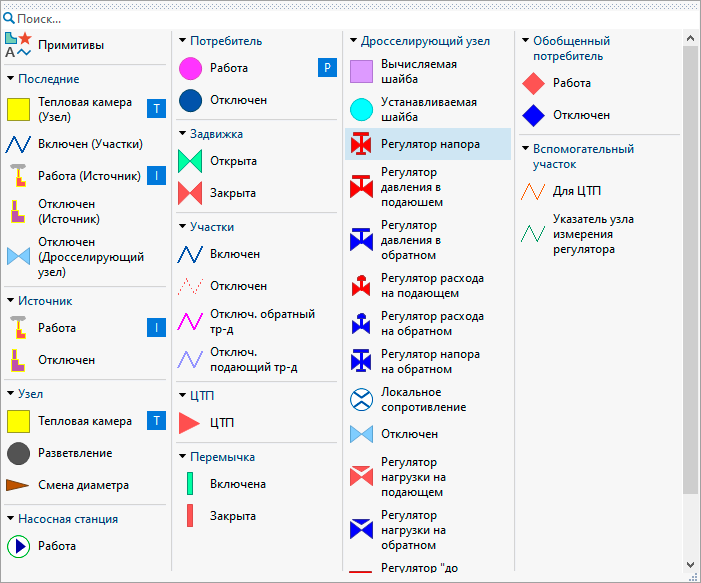Choose the red ЦТП triangle icon
The height and width of the screenshot is (583, 701).
(x=190, y=423)
